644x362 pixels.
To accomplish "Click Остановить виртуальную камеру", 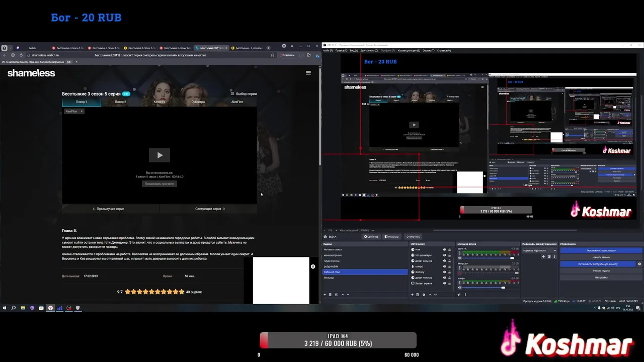I will pyautogui.click(x=598, y=263).
